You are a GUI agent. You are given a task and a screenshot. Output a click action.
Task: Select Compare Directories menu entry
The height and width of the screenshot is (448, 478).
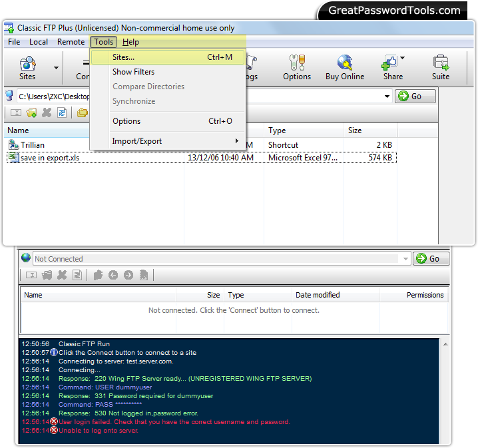click(x=168, y=87)
